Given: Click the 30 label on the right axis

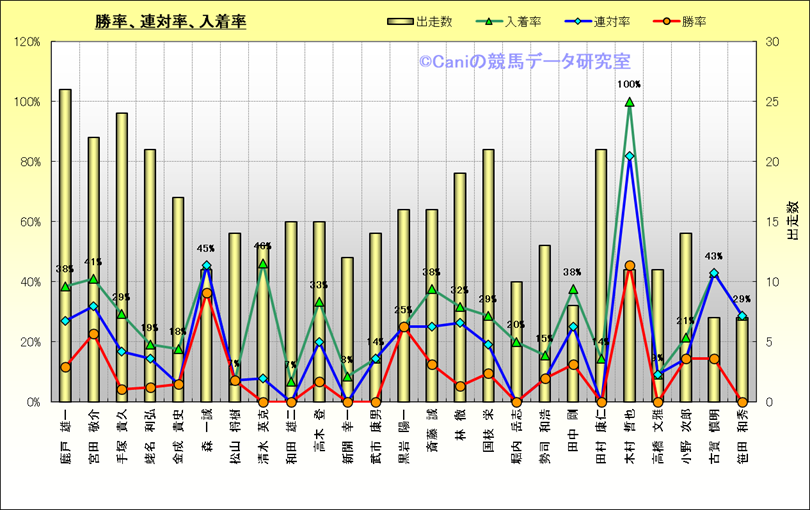Looking at the screenshot, I should click(771, 42).
